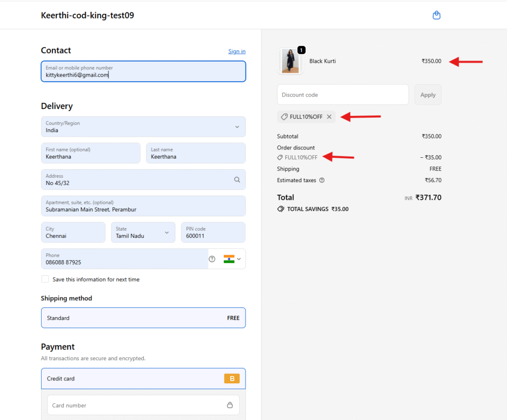
Task: Click the PIN code field
Action: tap(213, 233)
